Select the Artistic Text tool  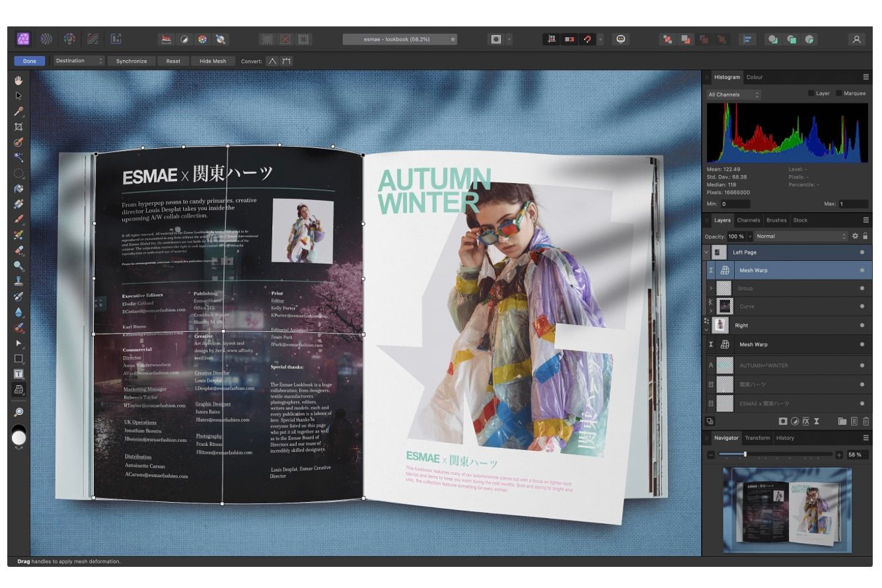pyautogui.click(x=18, y=374)
